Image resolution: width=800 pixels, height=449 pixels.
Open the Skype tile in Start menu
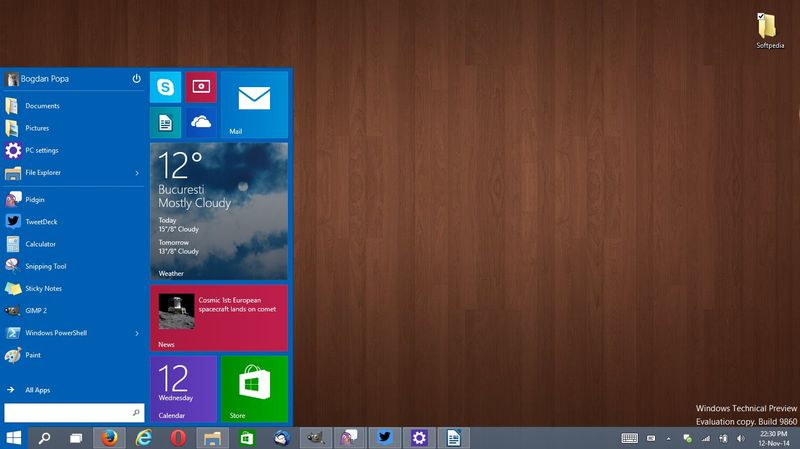[x=165, y=87]
